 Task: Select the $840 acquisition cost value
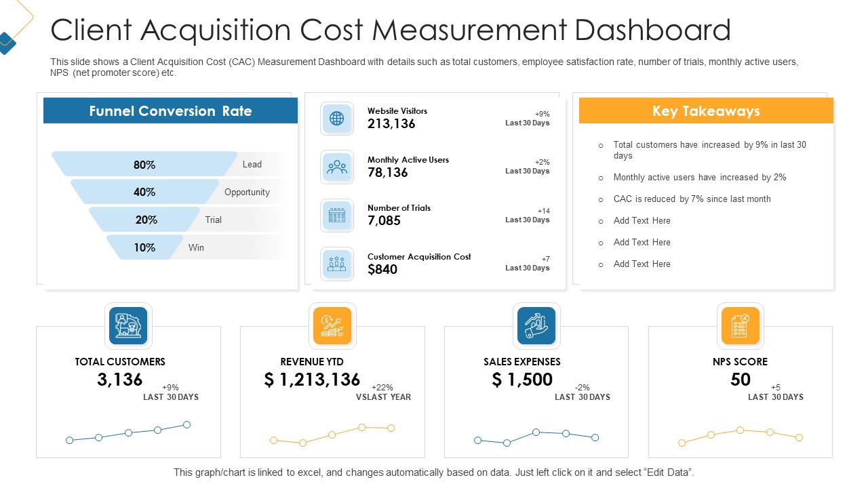click(x=382, y=270)
